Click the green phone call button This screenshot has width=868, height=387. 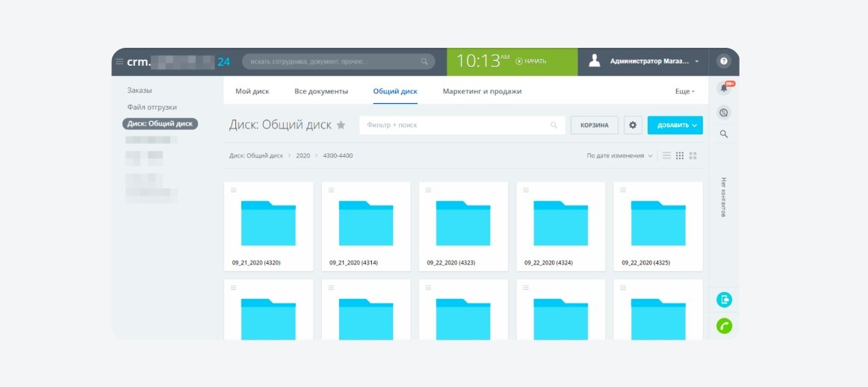click(x=724, y=326)
